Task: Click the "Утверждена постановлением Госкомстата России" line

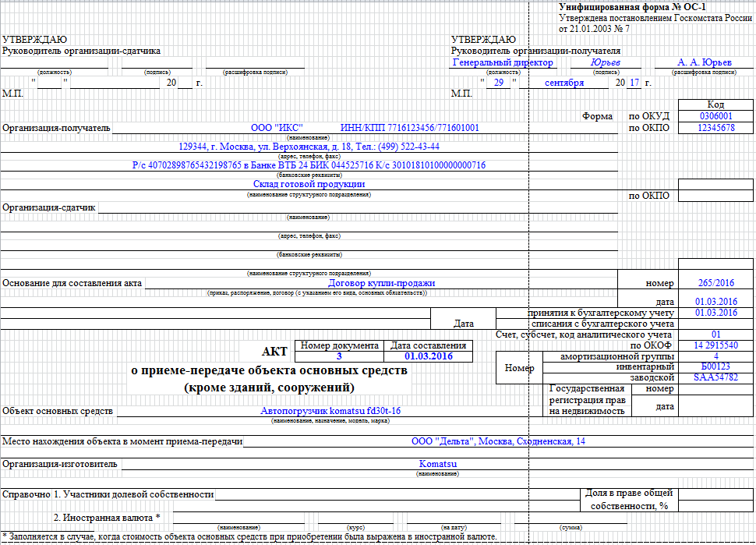Action: [655, 18]
